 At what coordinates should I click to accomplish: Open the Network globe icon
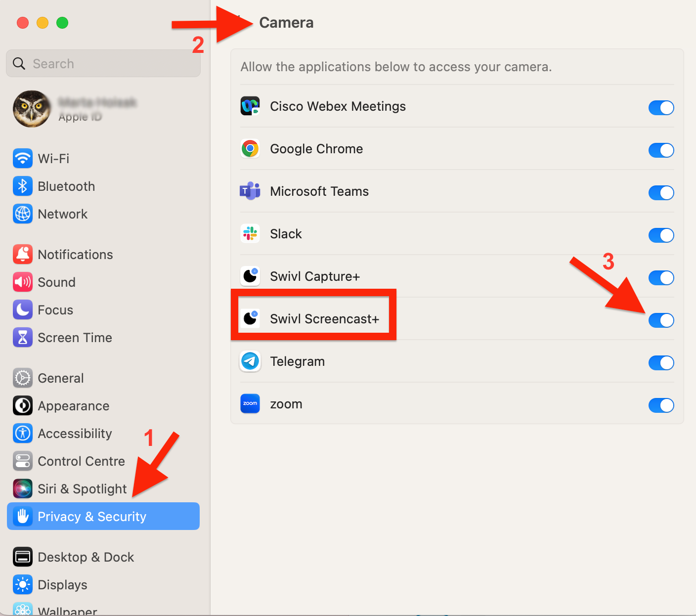[23, 214]
